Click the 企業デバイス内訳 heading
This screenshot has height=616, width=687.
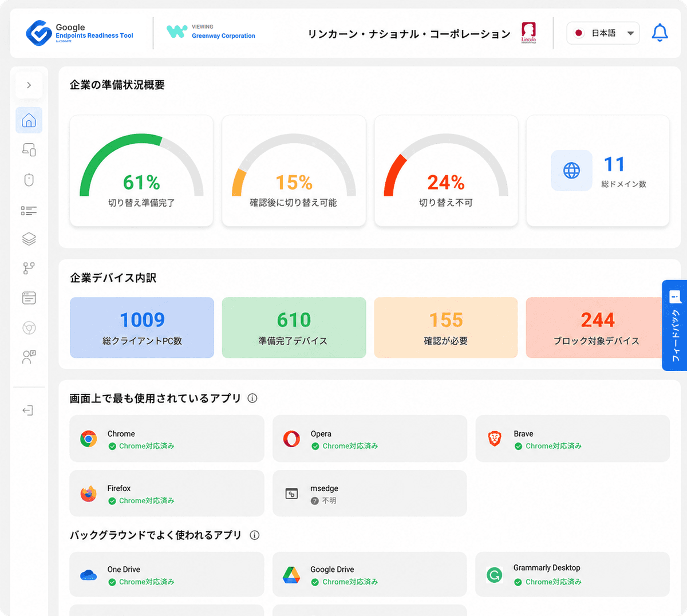pyautogui.click(x=113, y=278)
